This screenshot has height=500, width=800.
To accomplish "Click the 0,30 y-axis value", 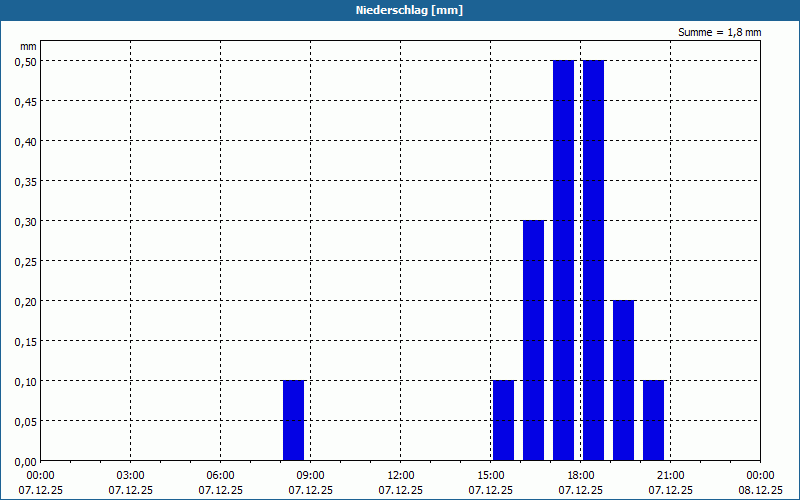I will [x=26, y=221].
